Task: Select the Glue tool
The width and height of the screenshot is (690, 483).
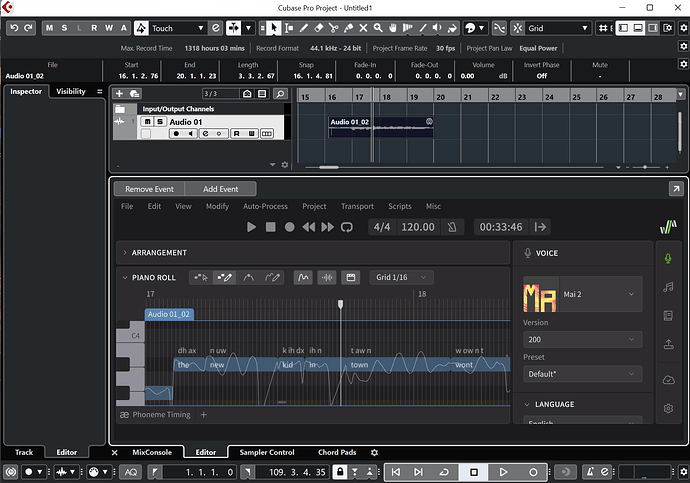Action: tap(349, 28)
